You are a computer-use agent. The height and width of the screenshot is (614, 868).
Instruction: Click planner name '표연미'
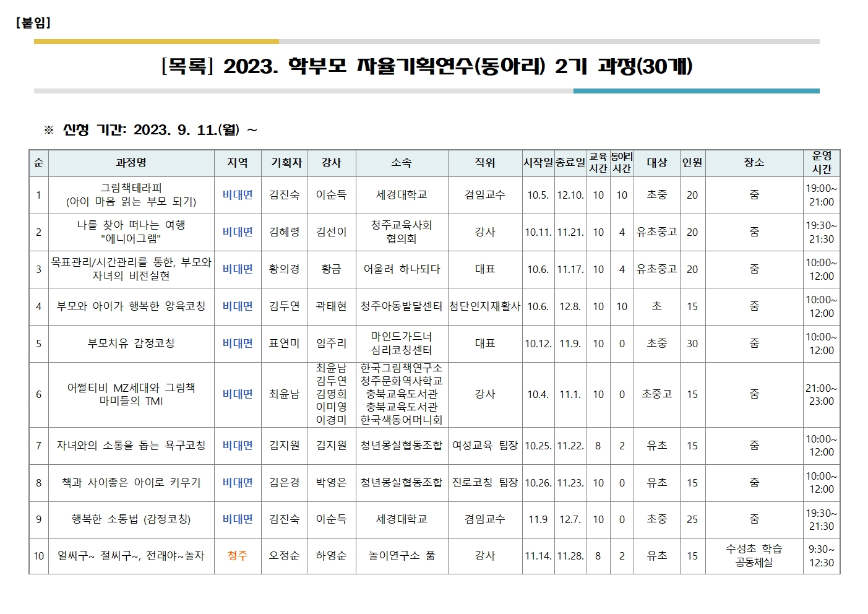285,344
